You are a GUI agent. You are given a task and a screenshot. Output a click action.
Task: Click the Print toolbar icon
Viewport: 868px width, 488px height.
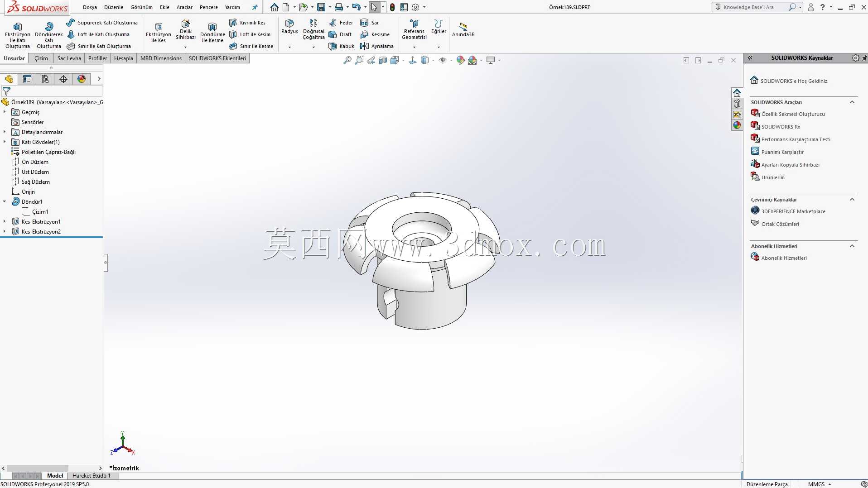[338, 7]
